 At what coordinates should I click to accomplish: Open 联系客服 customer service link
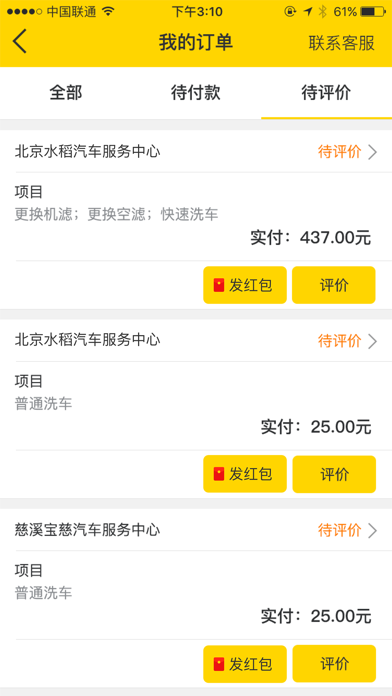(342, 43)
